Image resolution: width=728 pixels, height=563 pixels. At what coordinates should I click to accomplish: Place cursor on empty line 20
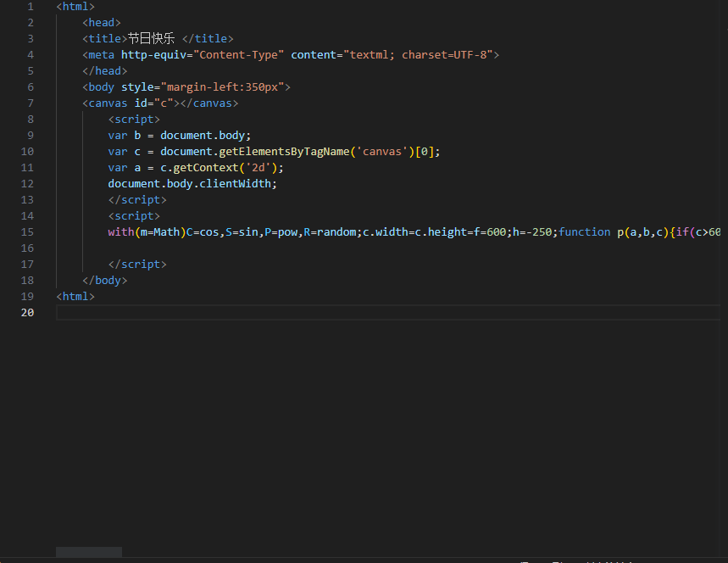pos(339,313)
